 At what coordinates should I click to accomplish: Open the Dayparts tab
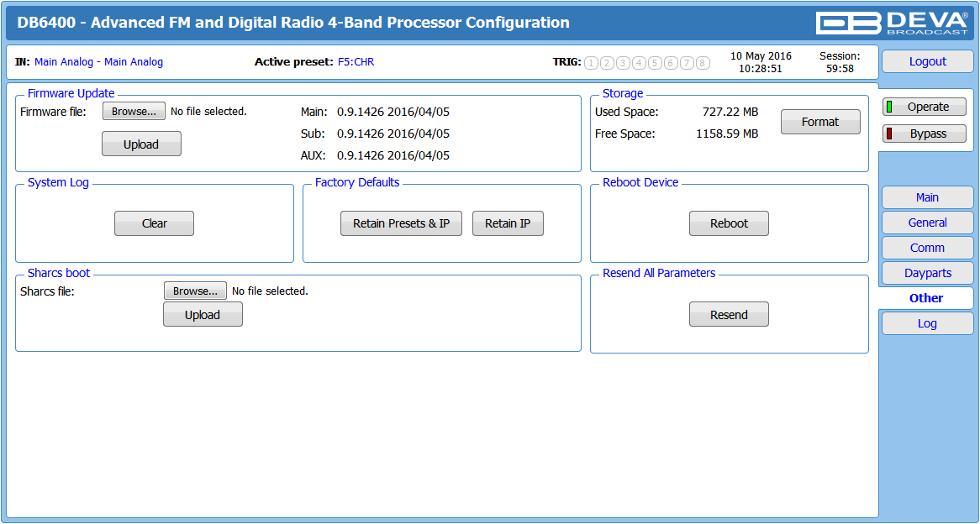click(x=928, y=273)
